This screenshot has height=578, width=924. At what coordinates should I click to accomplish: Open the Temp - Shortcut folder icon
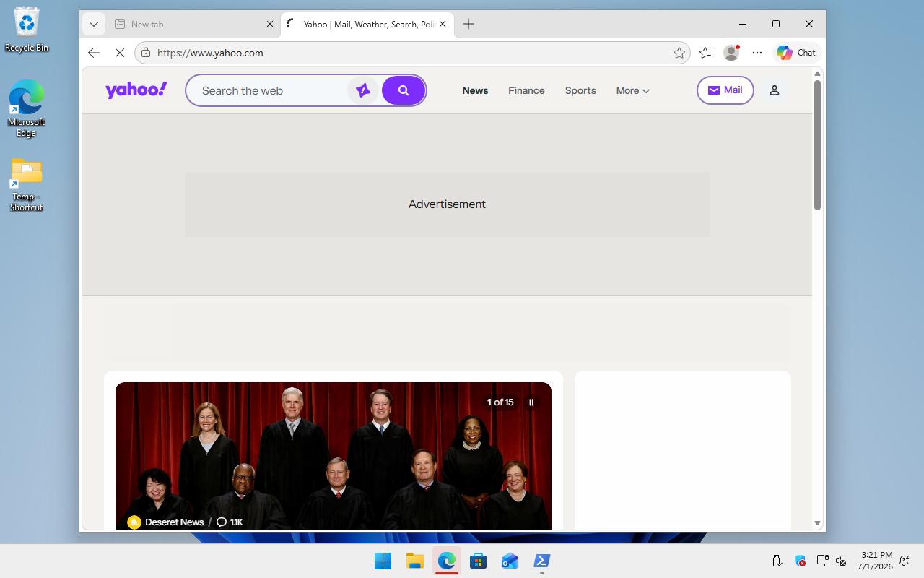point(27,185)
